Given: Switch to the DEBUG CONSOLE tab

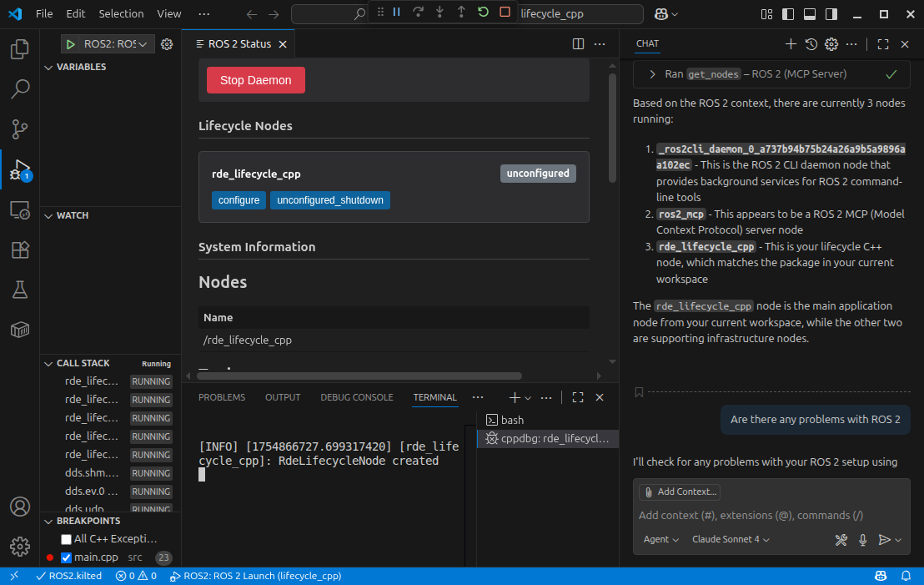Looking at the screenshot, I should click(357, 397).
